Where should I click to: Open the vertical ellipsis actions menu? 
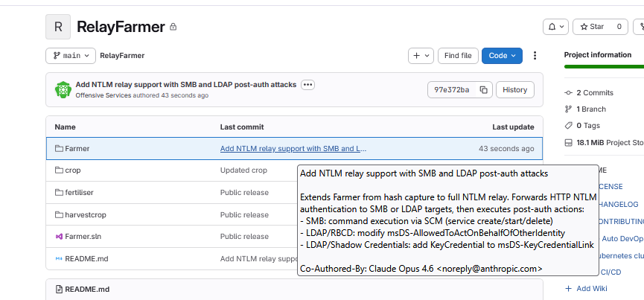[535, 55]
